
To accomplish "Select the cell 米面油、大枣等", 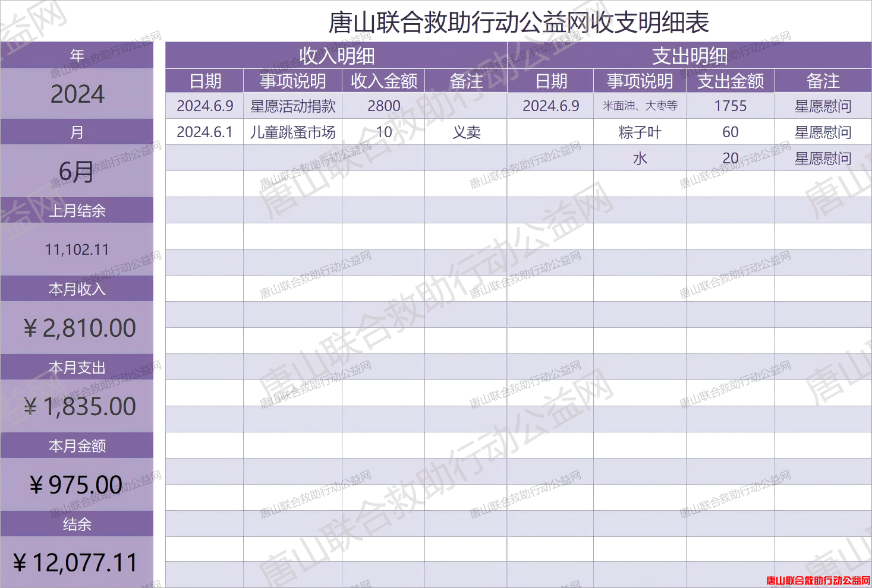I will tap(640, 106).
